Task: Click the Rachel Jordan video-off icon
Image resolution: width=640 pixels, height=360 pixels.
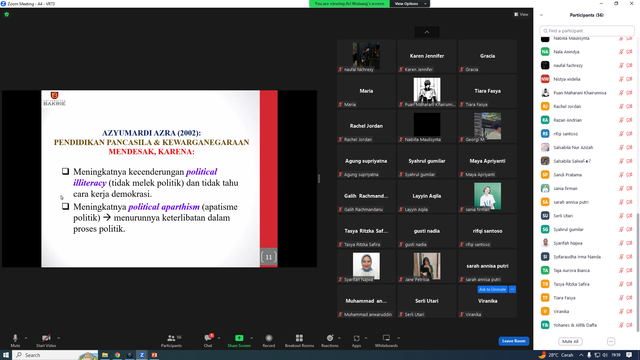Action: click(629, 107)
